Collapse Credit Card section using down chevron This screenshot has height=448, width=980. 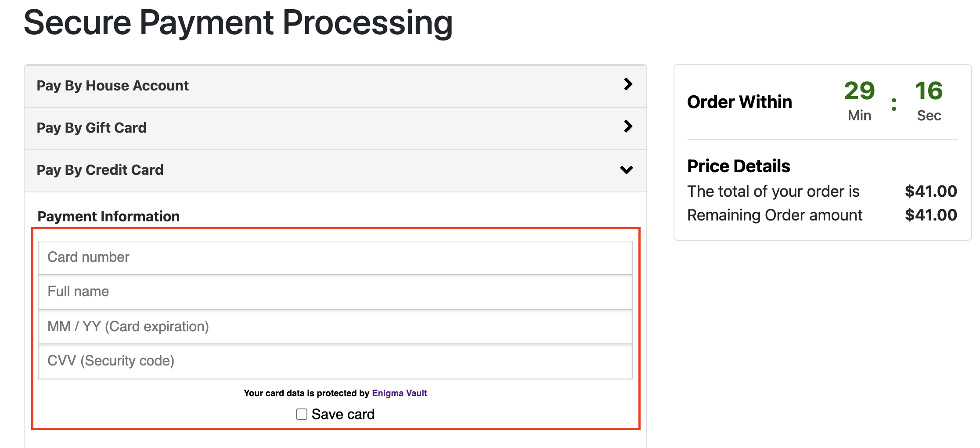(x=627, y=170)
